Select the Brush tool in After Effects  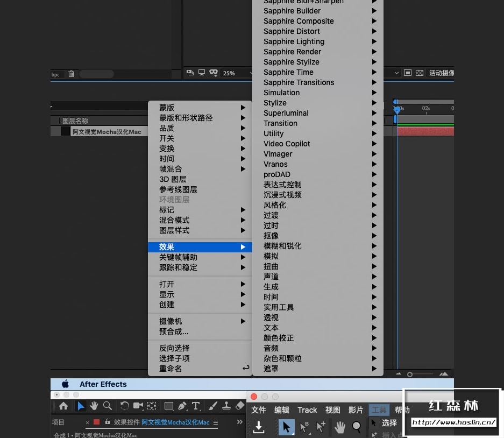(213, 406)
